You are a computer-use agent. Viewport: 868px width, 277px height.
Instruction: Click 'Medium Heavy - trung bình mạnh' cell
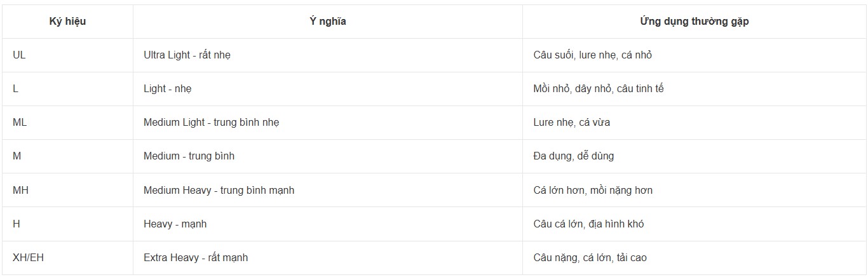328,190
